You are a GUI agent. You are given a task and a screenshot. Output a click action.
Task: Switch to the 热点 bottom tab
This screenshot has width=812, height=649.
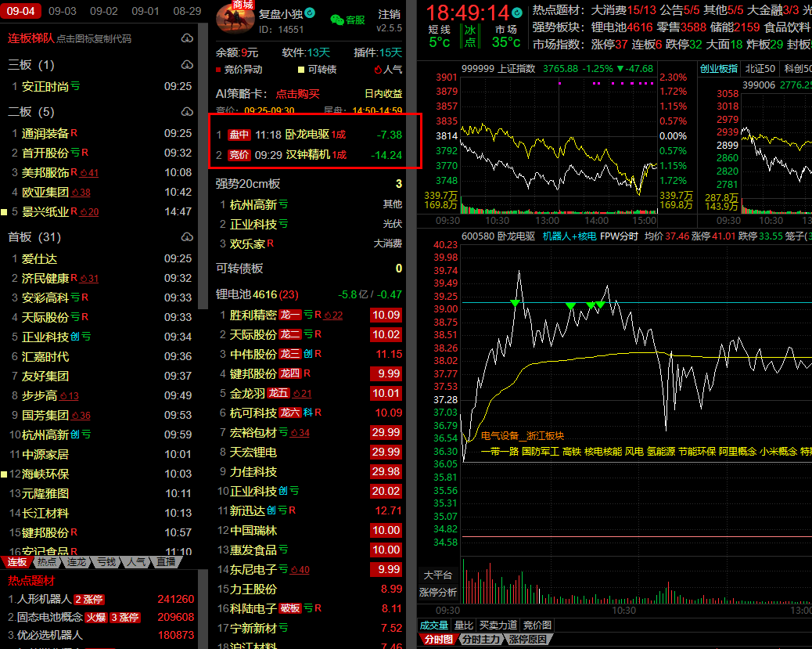[x=47, y=562]
